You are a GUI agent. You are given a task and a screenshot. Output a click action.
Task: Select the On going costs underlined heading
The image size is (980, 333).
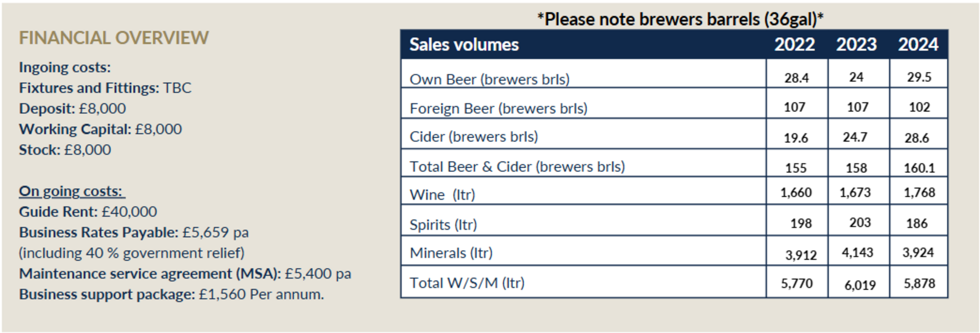click(x=72, y=191)
